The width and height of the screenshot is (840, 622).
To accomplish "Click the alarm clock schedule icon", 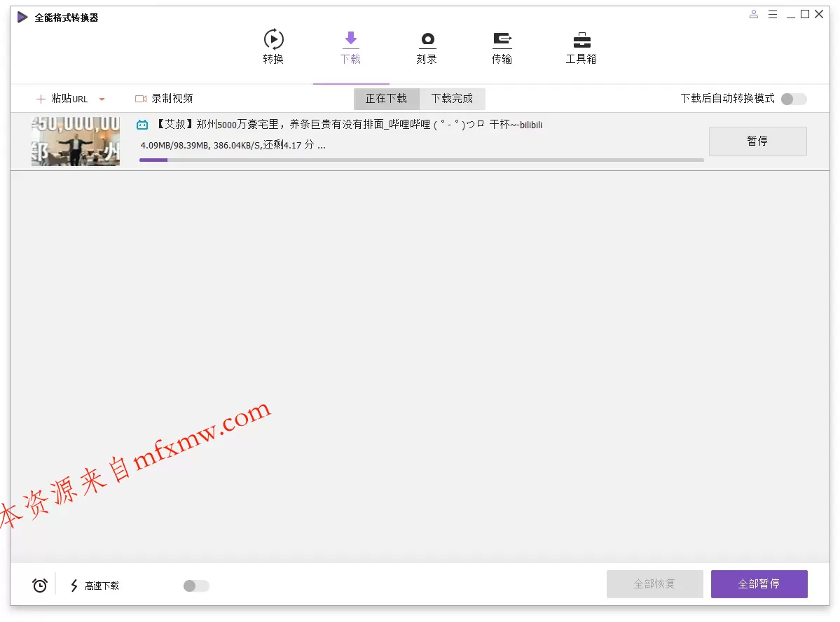I will point(40,585).
